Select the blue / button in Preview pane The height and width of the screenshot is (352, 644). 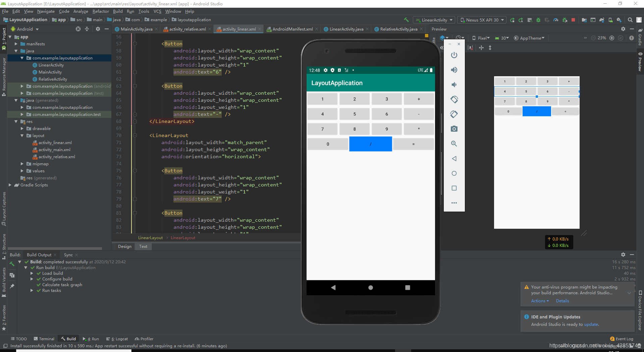[537, 111]
